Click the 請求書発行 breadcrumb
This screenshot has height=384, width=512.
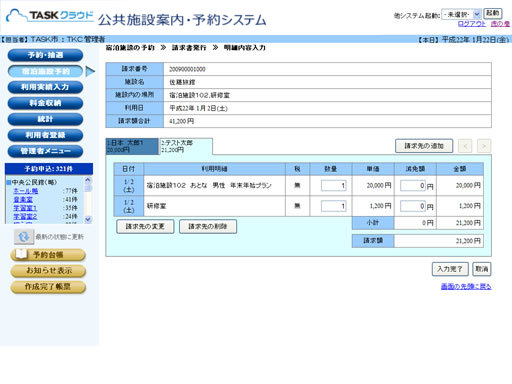189,48
